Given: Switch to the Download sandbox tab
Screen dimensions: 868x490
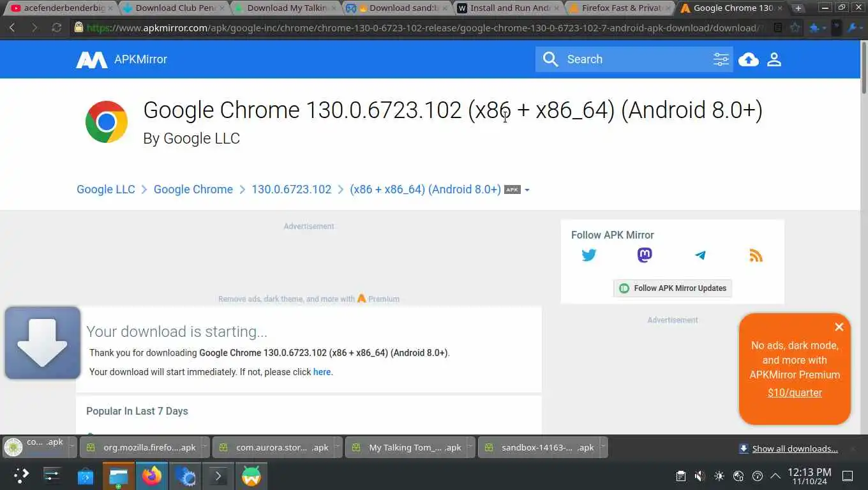Looking at the screenshot, I should (397, 8).
